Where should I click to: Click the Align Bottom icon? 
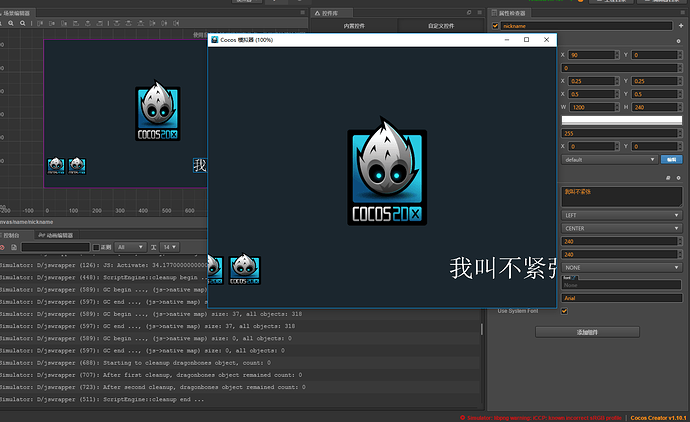[64, 23]
